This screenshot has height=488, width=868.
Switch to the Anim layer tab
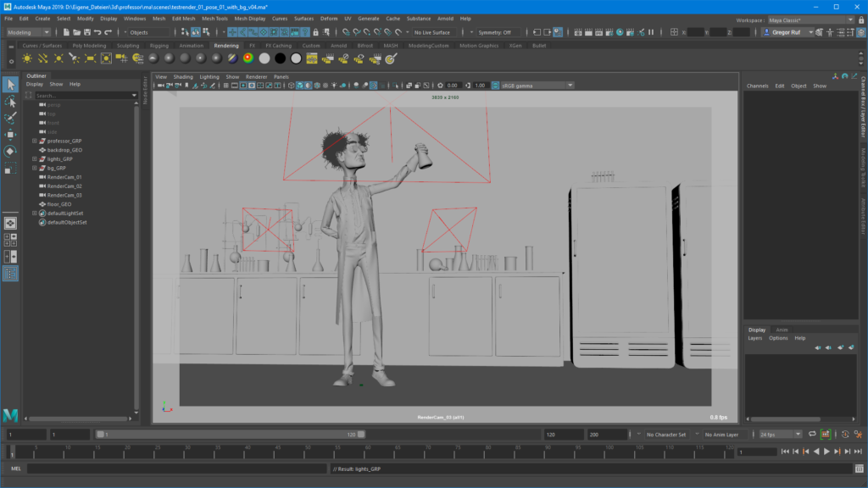click(782, 330)
